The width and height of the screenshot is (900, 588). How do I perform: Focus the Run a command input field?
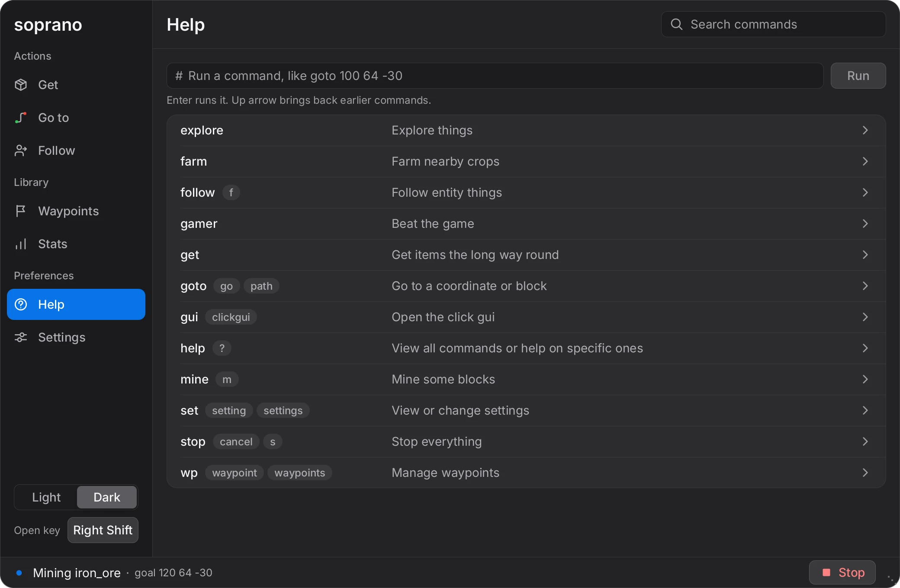click(495, 76)
